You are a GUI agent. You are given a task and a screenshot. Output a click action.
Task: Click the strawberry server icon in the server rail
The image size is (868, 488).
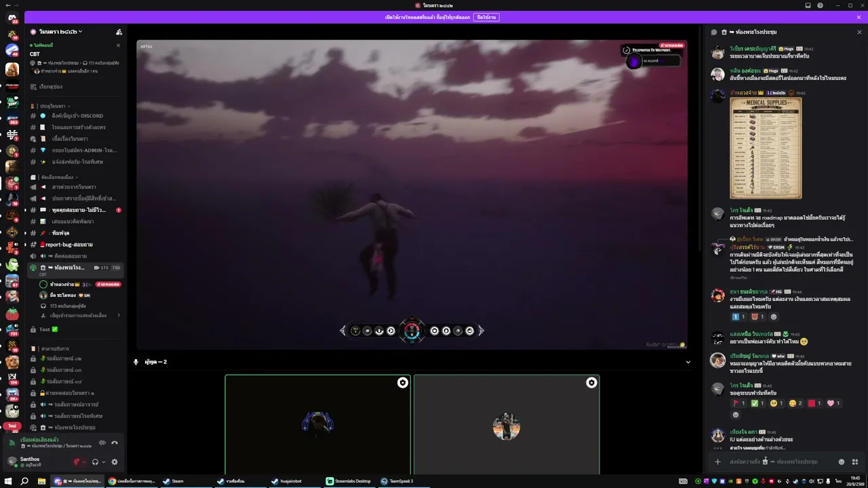[12, 314]
